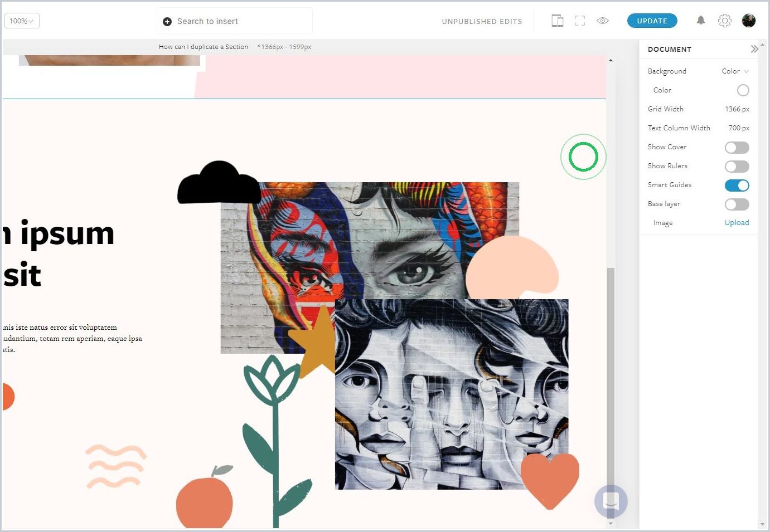Open the responsive device preview icon

(557, 21)
